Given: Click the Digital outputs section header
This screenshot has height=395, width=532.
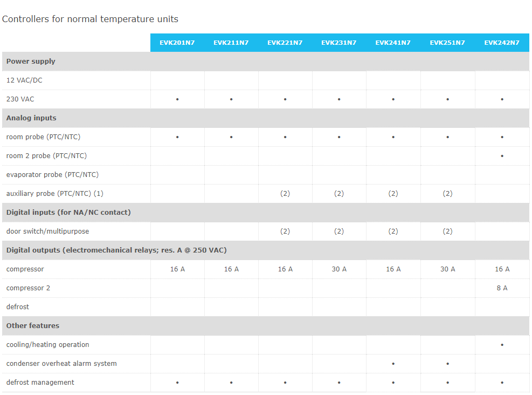Looking at the screenshot, I should pos(266,250).
